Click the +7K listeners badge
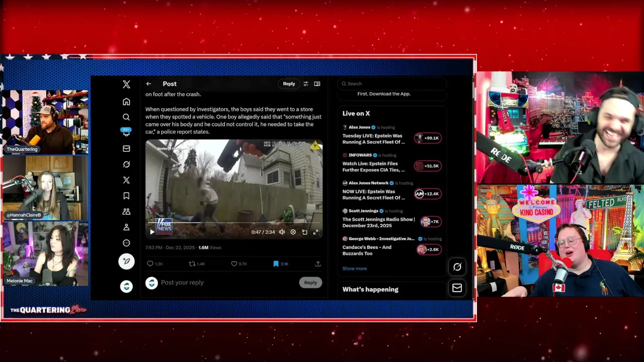The height and width of the screenshot is (362, 644). coord(431,221)
